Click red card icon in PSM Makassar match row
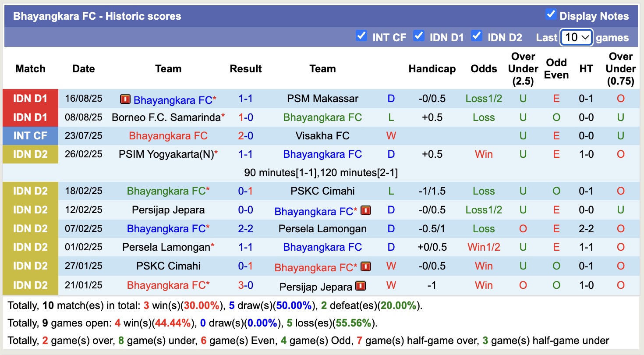Viewport: 644px width, 355px height. [x=125, y=99]
